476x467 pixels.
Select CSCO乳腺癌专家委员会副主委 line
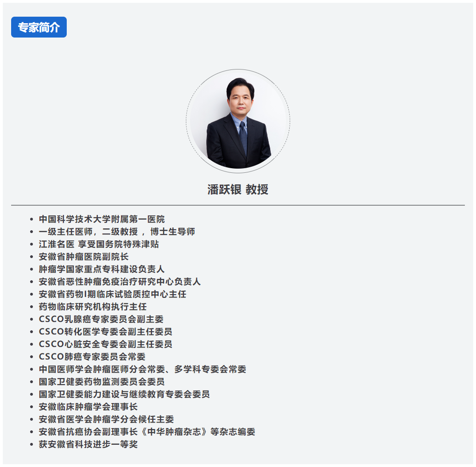tap(101, 319)
